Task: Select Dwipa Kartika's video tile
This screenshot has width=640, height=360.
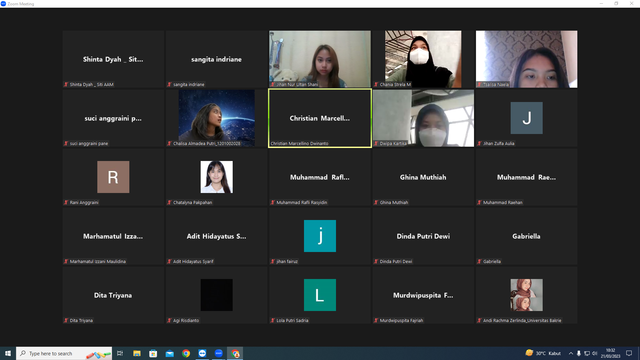Action: [423, 118]
